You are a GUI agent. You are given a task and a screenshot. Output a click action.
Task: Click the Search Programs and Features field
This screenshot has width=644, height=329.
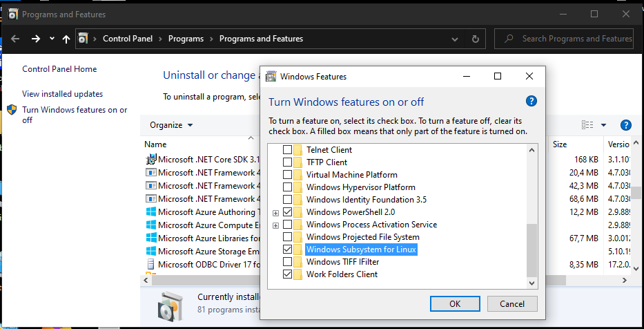click(563, 39)
